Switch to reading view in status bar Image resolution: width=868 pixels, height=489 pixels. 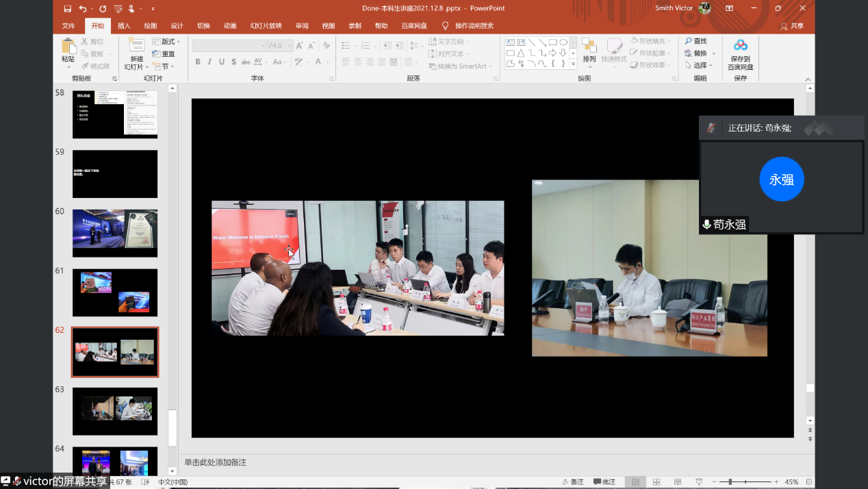click(x=678, y=482)
